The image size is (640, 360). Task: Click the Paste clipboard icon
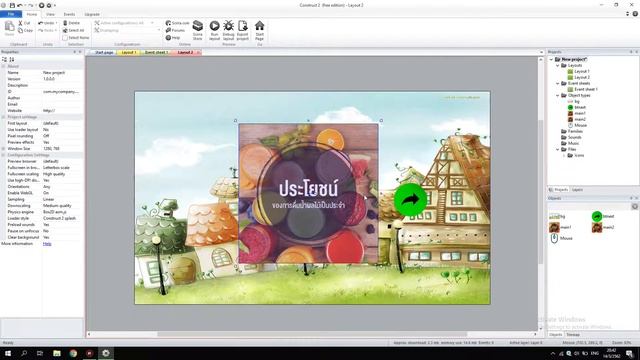pyautogui.click(x=9, y=27)
